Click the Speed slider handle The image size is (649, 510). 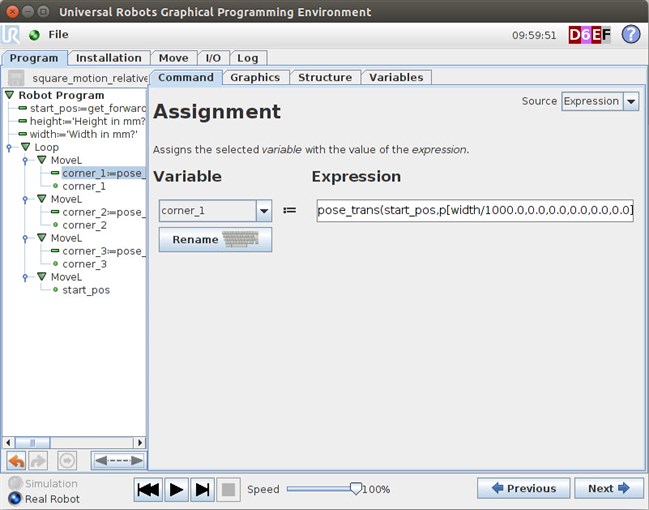[x=355, y=488]
